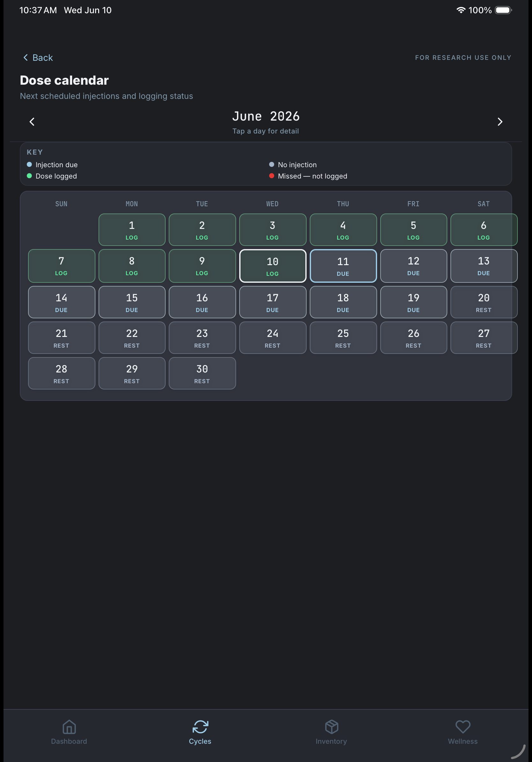Viewport: 532px width, 762px height.
Task: Tap the WED column header
Action: coord(272,204)
